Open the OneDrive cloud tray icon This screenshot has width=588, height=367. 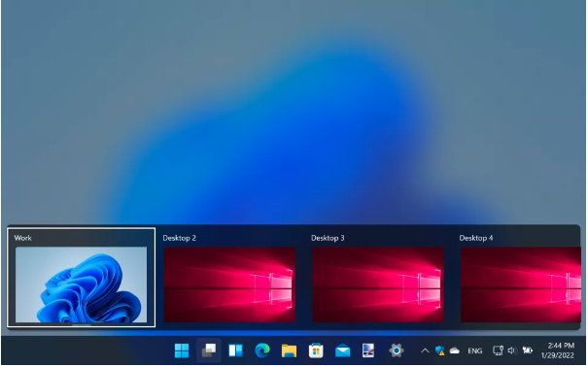[455, 350]
